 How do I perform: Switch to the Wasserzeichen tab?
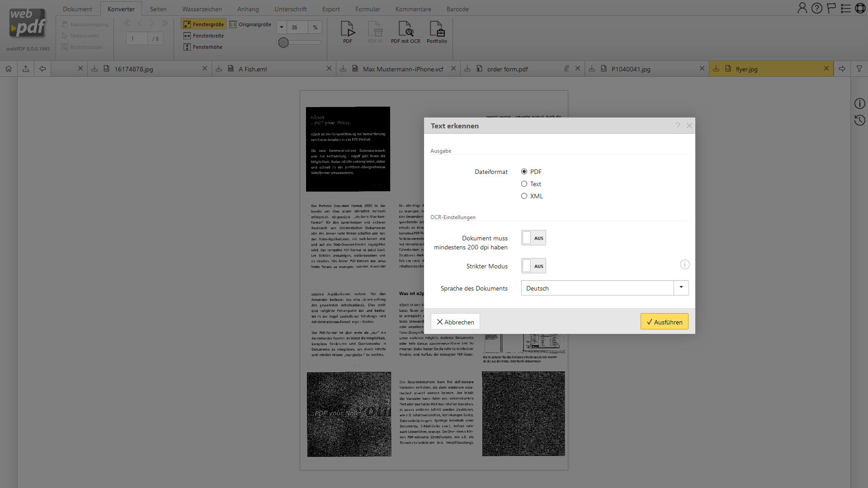click(x=202, y=9)
